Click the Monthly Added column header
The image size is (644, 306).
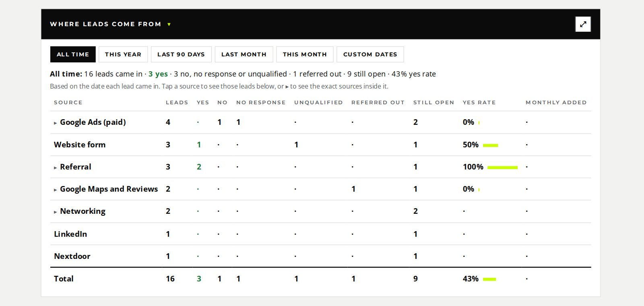coord(556,102)
